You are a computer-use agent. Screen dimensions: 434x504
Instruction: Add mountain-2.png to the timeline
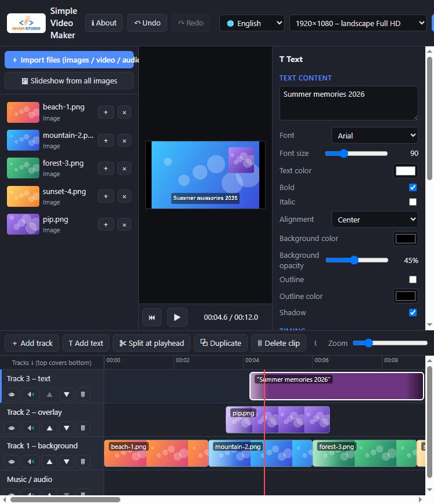click(x=106, y=140)
